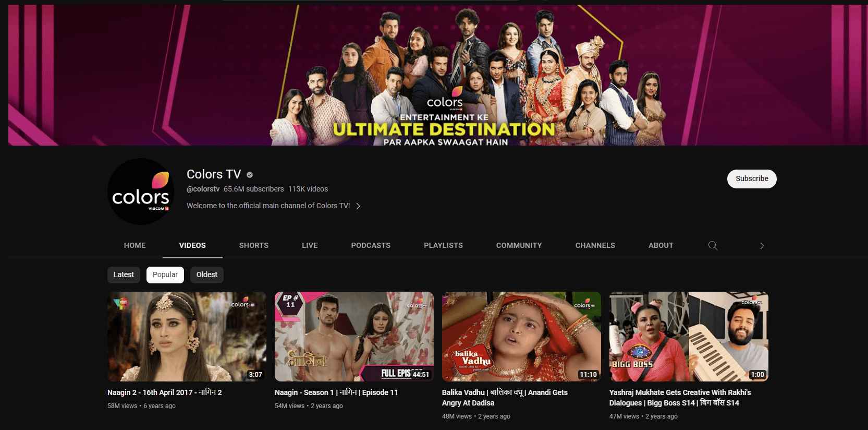Click the 65.6M subscribers text

coord(254,189)
